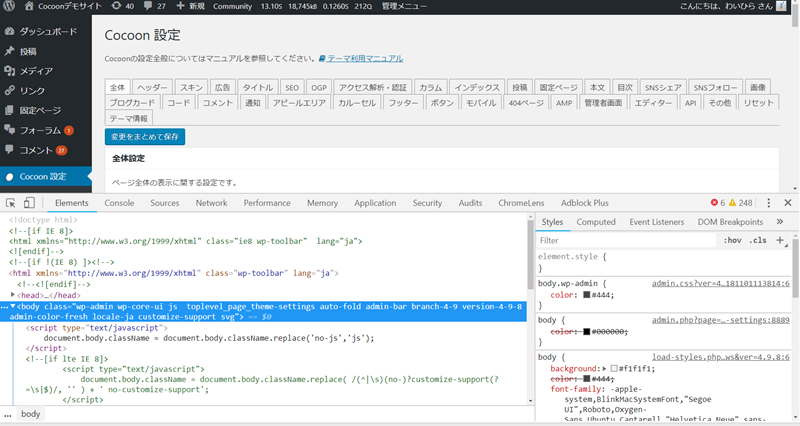Image resolution: width=800 pixels, height=426 pixels.
Task: Open ダッシュボード in sidebar
Action: [46, 32]
